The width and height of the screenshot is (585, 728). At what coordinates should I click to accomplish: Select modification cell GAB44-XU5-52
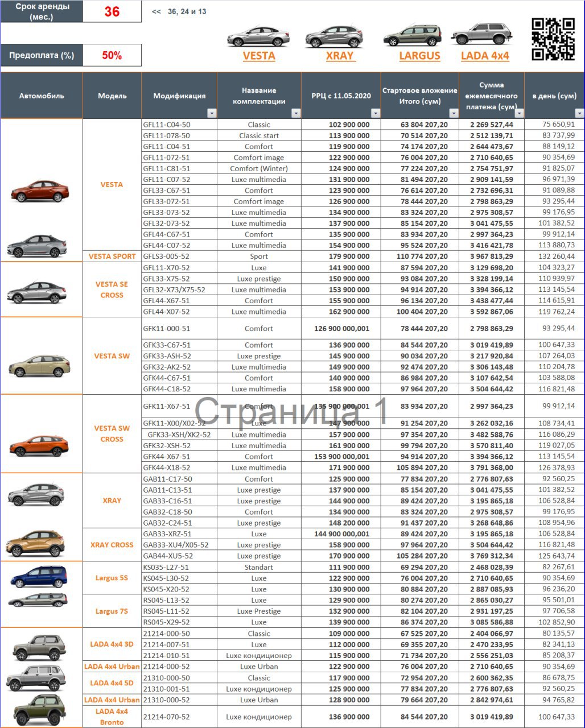(x=179, y=556)
